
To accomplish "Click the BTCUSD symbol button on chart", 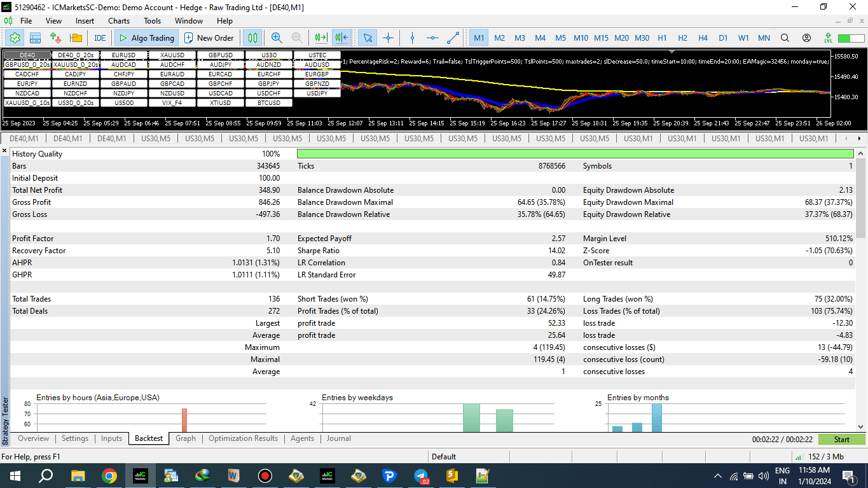I will [269, 103].
